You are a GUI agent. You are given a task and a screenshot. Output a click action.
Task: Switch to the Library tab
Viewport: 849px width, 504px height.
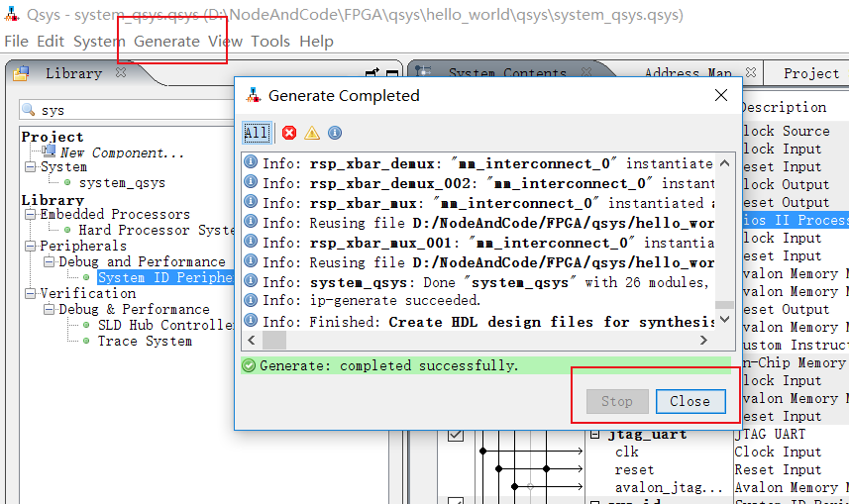[73, 73]
